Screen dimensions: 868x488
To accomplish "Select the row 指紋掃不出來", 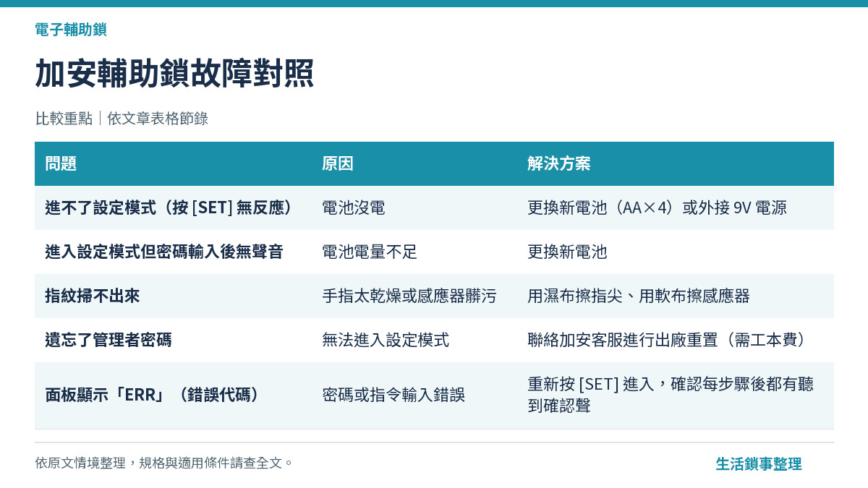I will click(x=434, y=296).
